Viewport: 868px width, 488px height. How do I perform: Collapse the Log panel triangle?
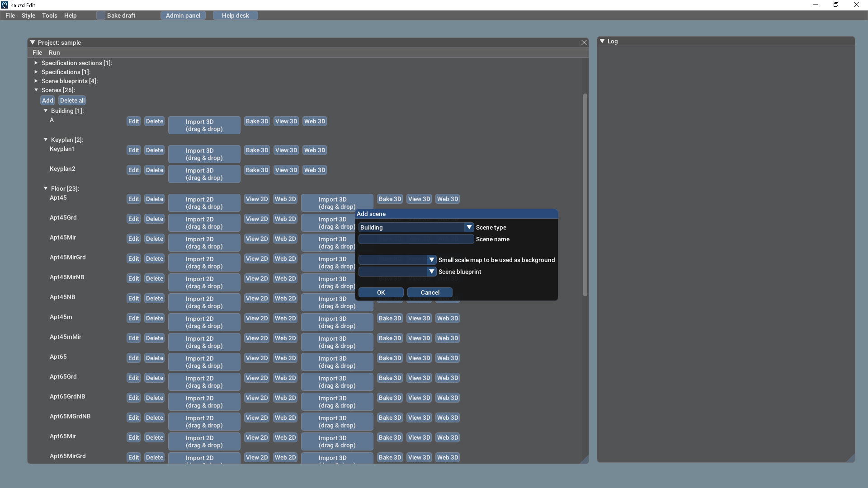coord(602,41)
